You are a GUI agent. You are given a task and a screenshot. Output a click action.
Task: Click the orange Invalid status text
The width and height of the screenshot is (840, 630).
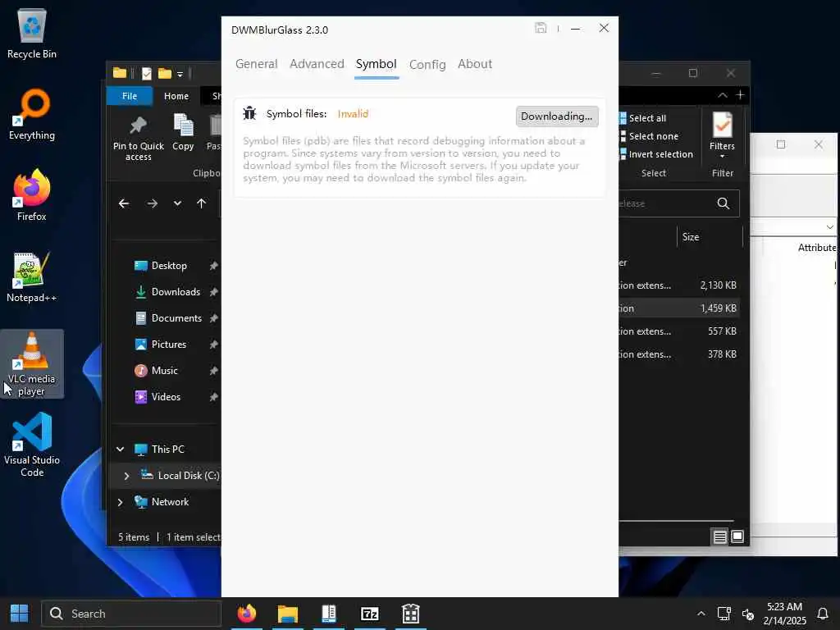353,113
